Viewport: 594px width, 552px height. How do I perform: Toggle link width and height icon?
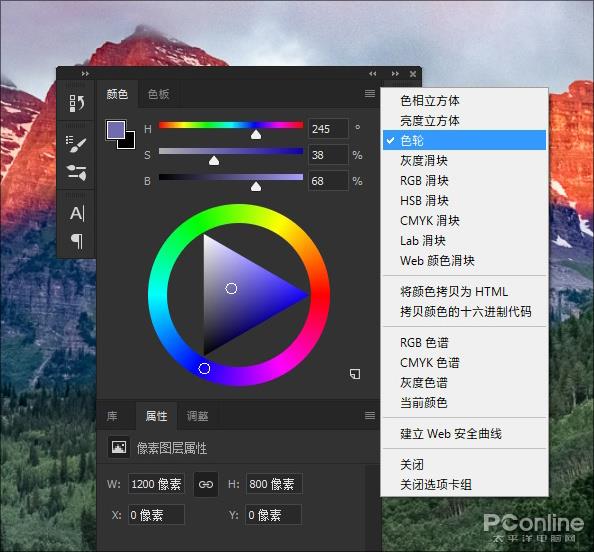point(206,484)
